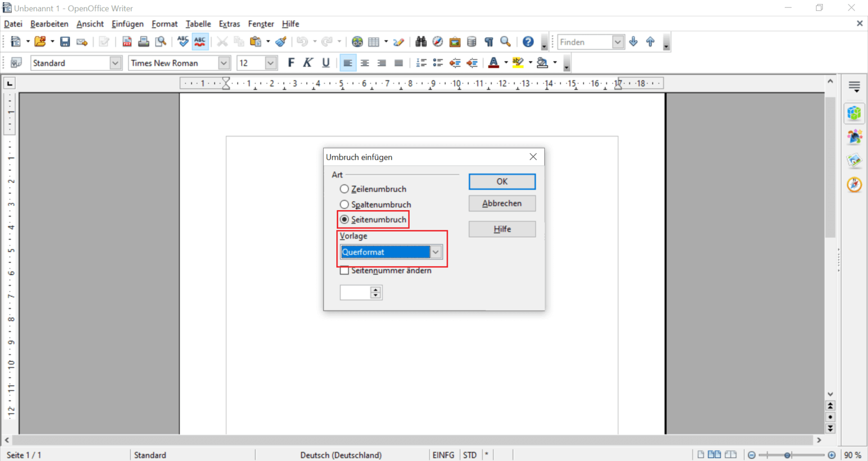Screen dimensions: 868x461
Task: Show the Draw Functions toolbar icon
Action: click(x=398, y=42)
